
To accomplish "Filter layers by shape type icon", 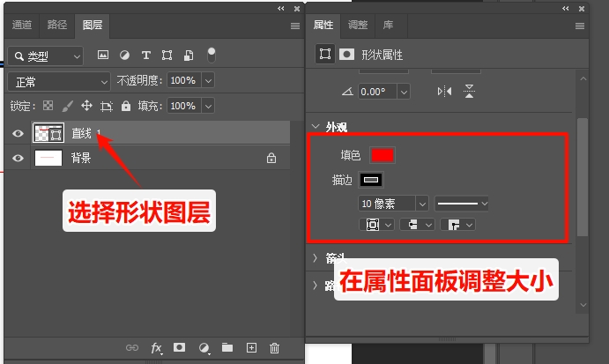I will click(167, 56).
